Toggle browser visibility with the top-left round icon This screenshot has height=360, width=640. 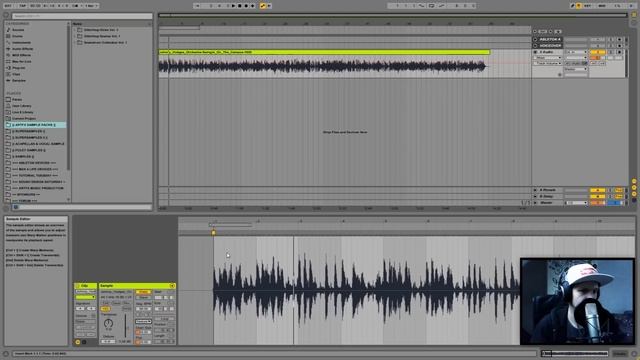pos(6,16)
